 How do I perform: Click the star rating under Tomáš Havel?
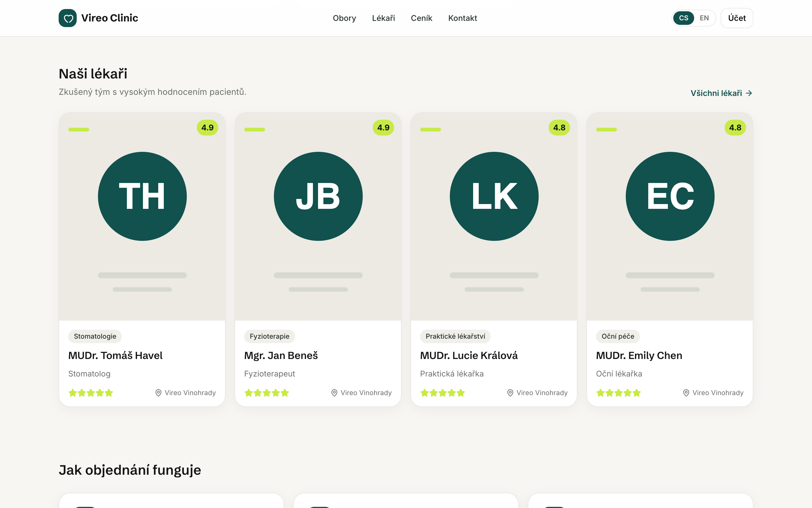(91, 393)
